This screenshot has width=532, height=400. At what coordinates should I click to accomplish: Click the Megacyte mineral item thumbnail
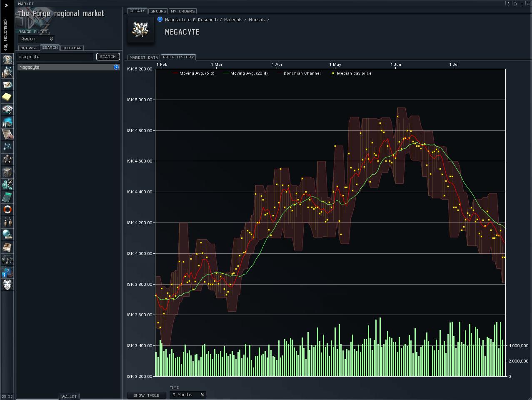click(x=140, y=29)
